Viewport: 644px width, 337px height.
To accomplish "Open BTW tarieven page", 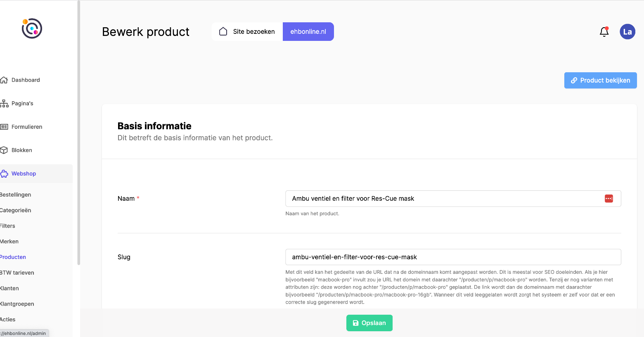I will tap(17, 273).
